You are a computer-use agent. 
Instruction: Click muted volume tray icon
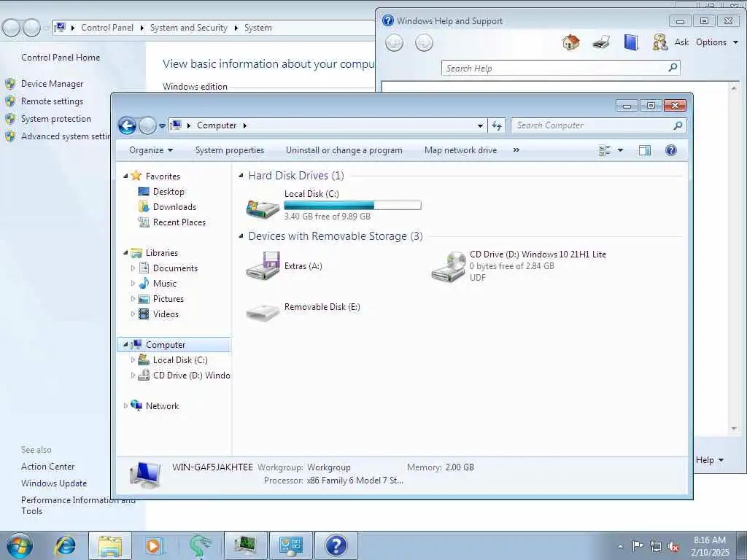(673, 546)
